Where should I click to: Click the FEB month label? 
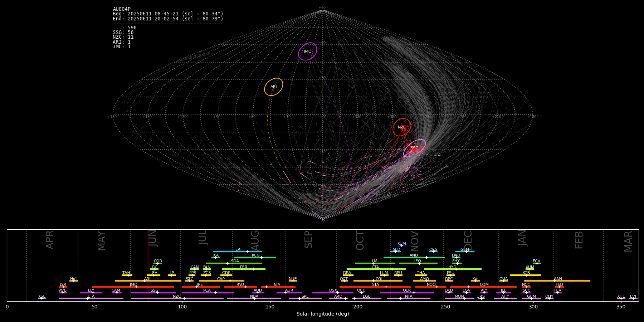pos(579,240)
